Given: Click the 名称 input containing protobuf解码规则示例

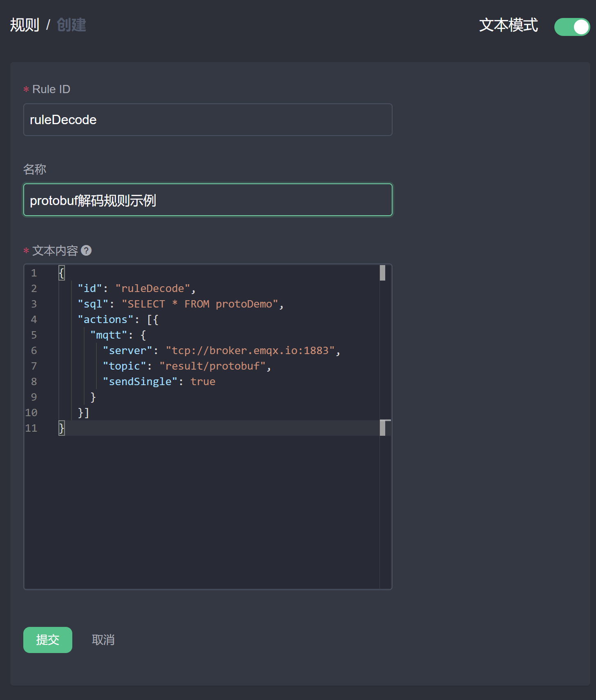Looking at the screenshot, I should [x=208, y=200].
